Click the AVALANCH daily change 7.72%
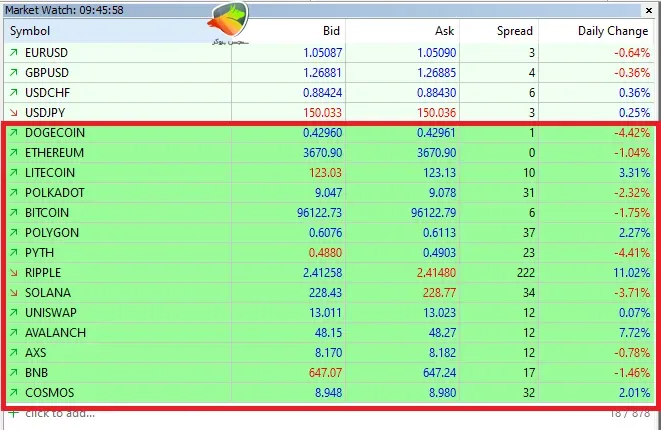Image resolution: width=661 pixels, height=430 pixels. pos(634,333)
